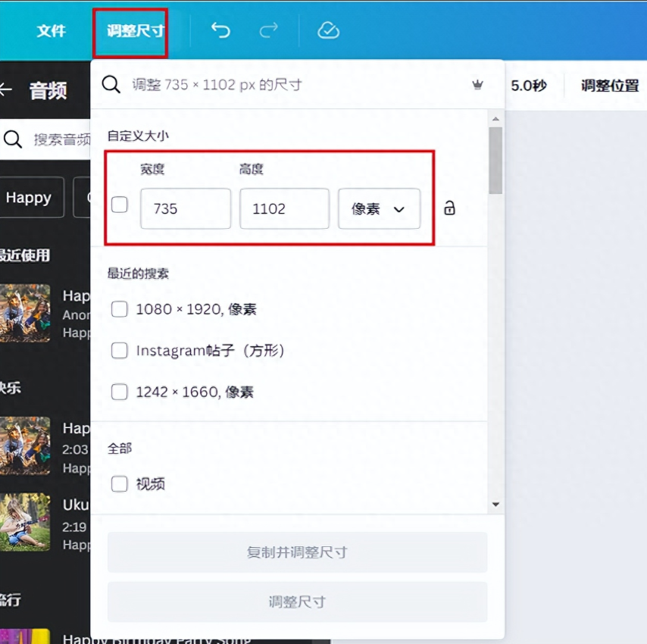Click the 调整位置 button
This screenshot has width=647, height=644.
coord(610,86)
